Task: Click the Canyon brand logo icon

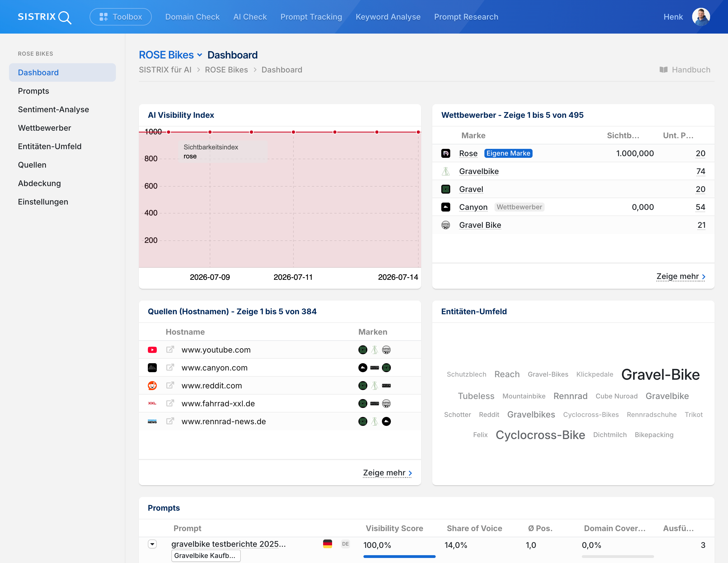Action: (x=446, y=207)
